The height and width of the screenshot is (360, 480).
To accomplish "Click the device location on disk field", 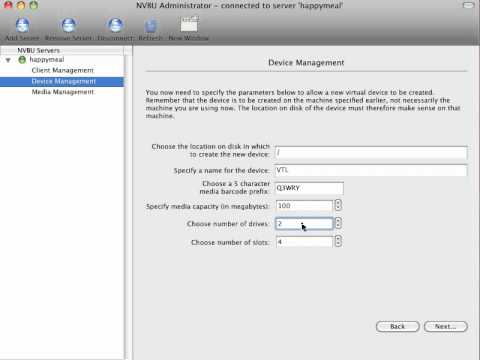I will click(x=371, y=153).
